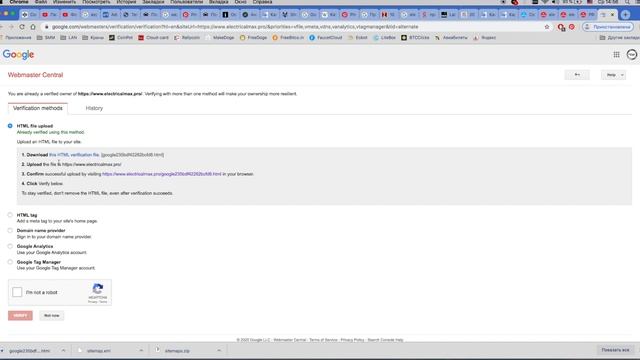Open the Chrome menu in the menu bar
This screenshot has height=360, width=640.
(19, 2)
